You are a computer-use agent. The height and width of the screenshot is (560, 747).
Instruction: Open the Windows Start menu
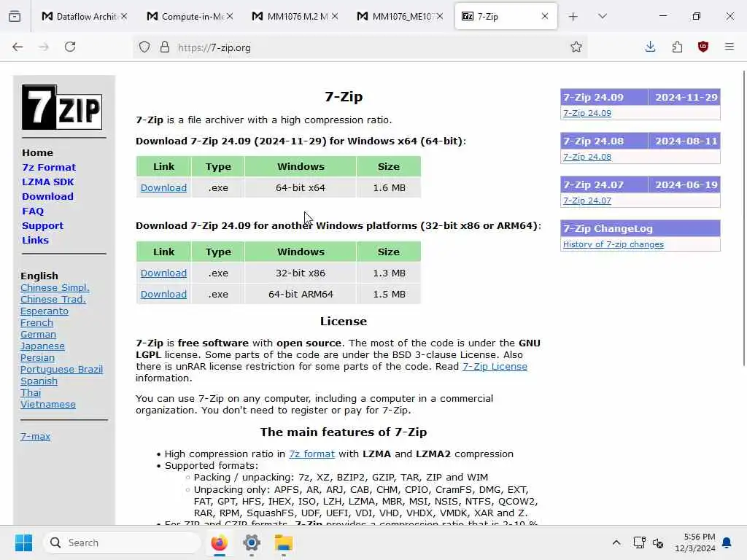pos(23,542)
